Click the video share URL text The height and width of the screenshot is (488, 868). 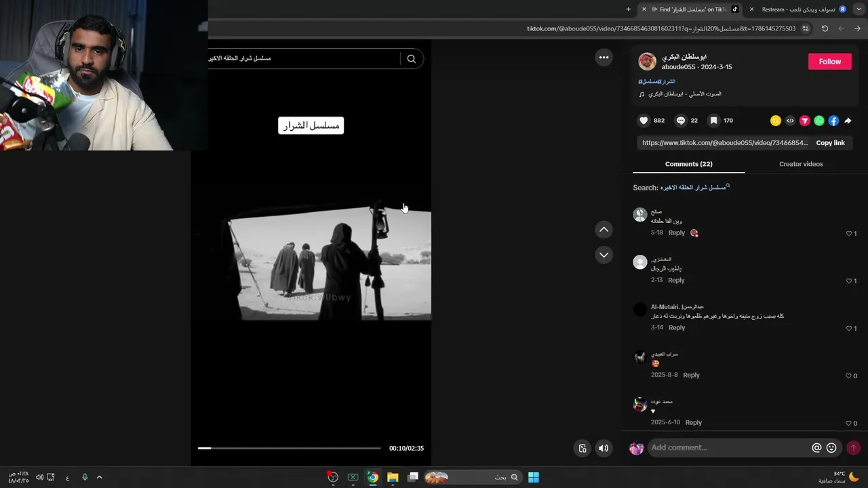click(725, 143)
